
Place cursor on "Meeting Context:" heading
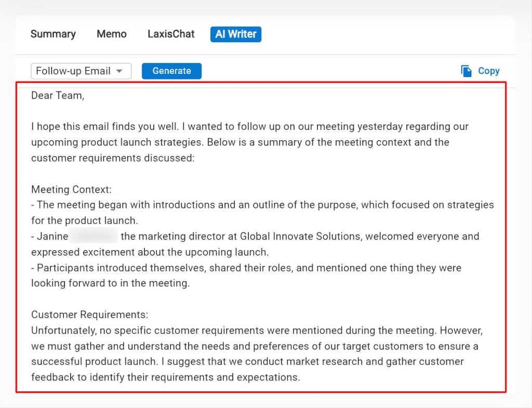71,190
